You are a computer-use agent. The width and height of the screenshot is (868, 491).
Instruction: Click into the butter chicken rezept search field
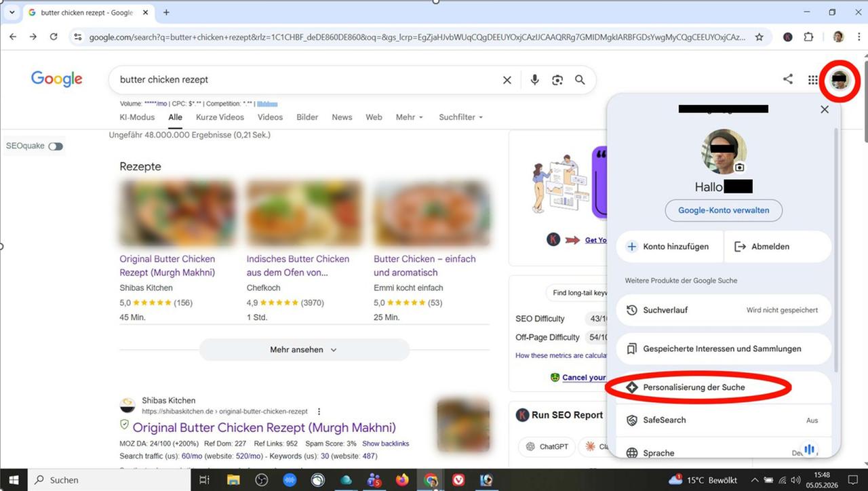304,80
